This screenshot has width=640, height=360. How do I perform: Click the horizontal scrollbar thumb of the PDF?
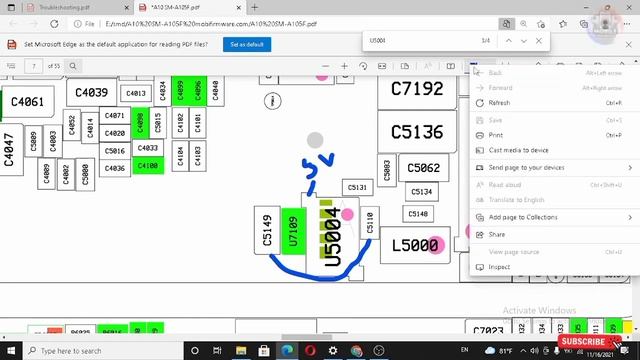point(307,338)
